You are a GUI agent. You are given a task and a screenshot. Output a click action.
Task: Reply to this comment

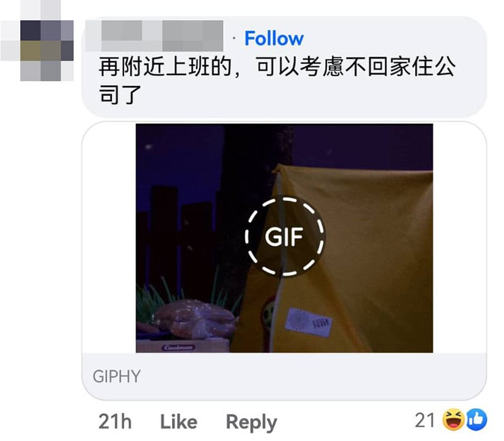[x=251, y=422]
